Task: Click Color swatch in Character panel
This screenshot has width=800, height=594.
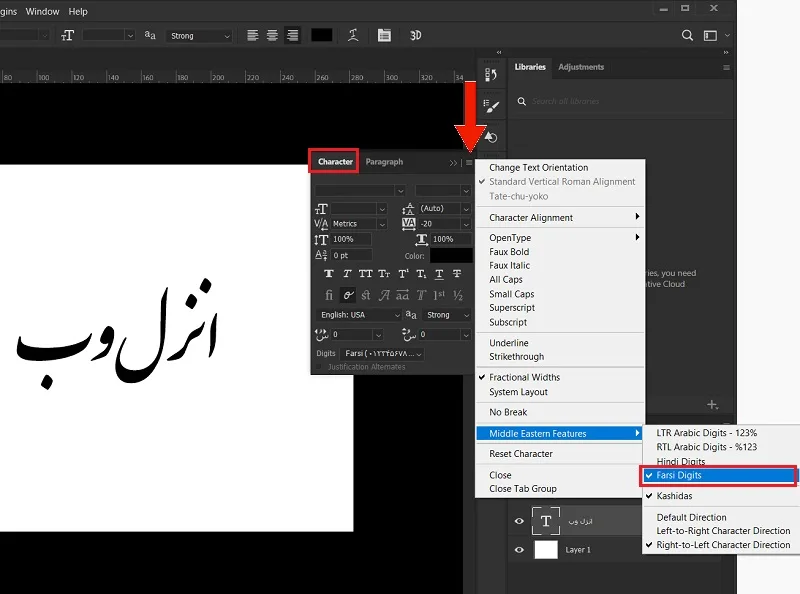Action: click(451, 256)
